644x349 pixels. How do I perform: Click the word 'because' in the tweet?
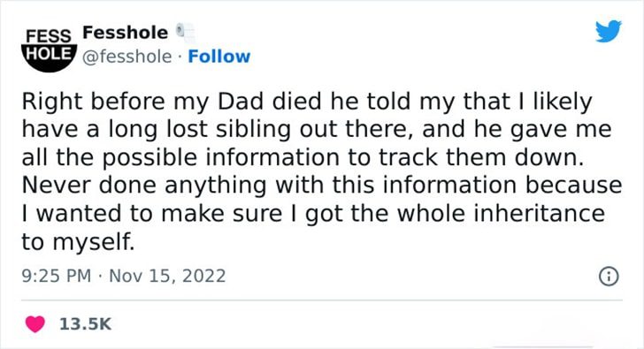pos(574,186)
